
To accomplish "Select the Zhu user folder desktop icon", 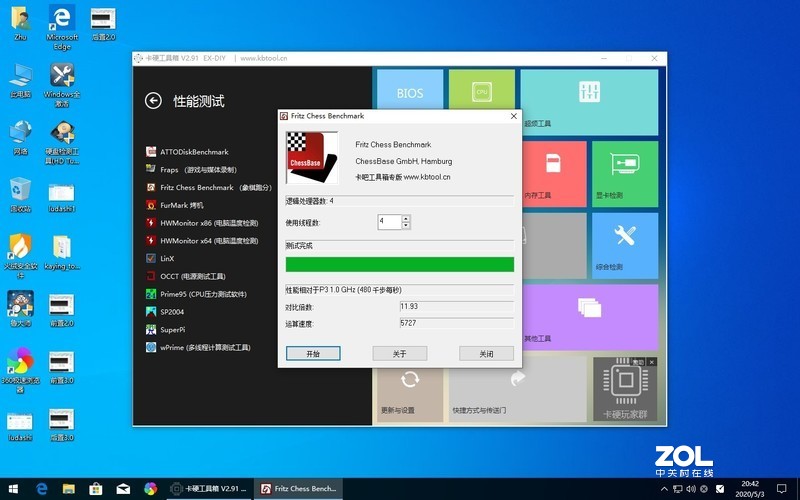I will (20, 23).
